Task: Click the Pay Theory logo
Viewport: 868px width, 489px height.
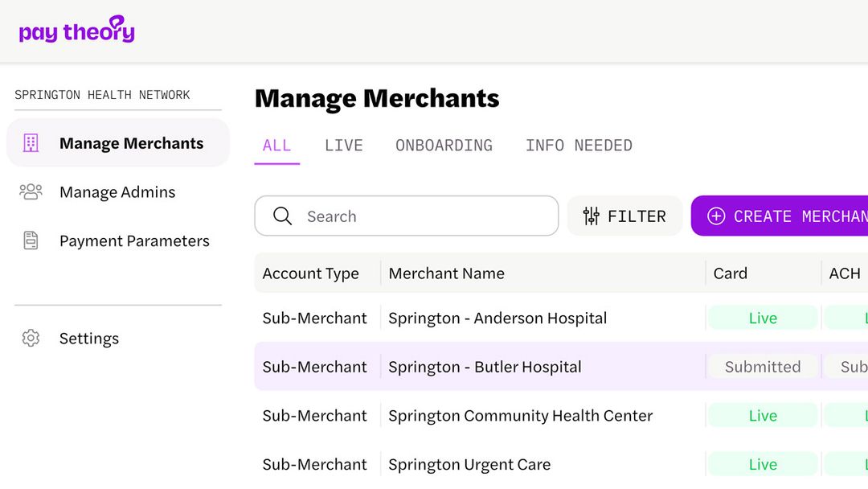Action: [x=76, y=30]
